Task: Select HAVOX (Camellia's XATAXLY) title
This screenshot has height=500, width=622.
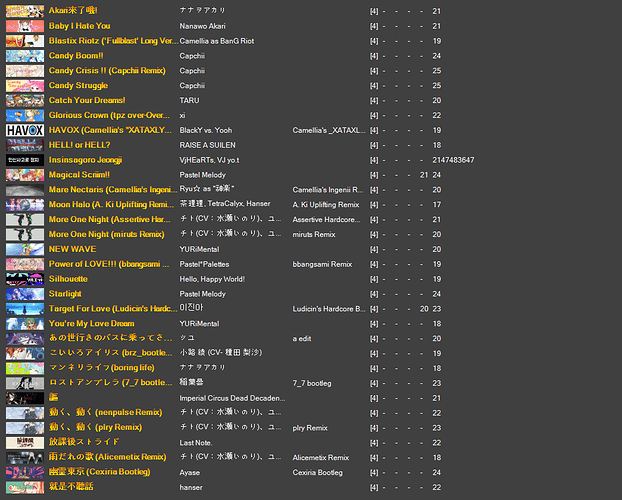Action: (x=110, y=130)
